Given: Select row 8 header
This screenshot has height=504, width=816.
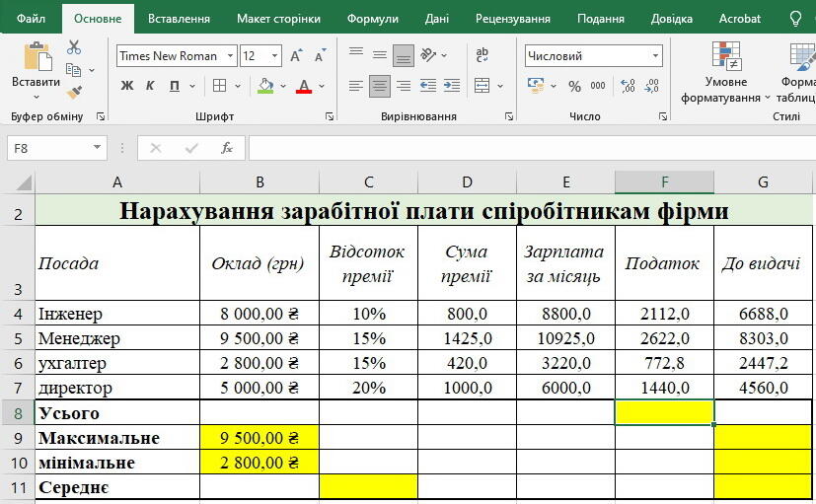Looking at the screenshot, I should click(18, 413).
